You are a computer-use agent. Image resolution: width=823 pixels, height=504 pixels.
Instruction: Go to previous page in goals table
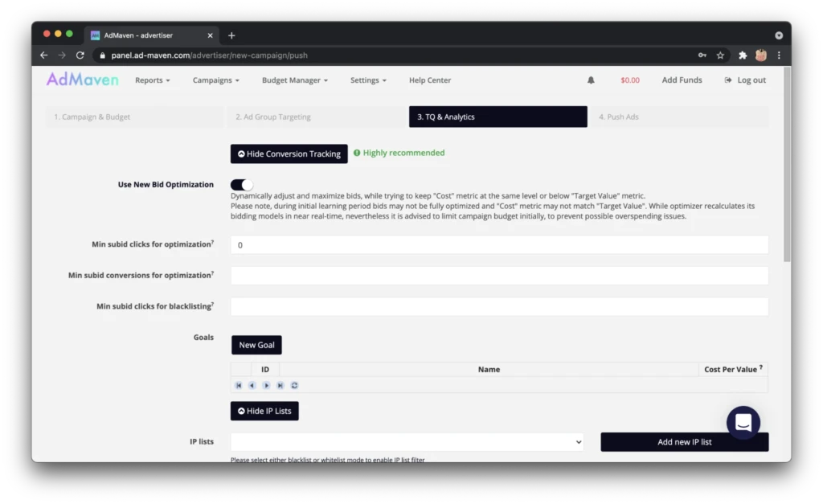(x=252, y=385)
